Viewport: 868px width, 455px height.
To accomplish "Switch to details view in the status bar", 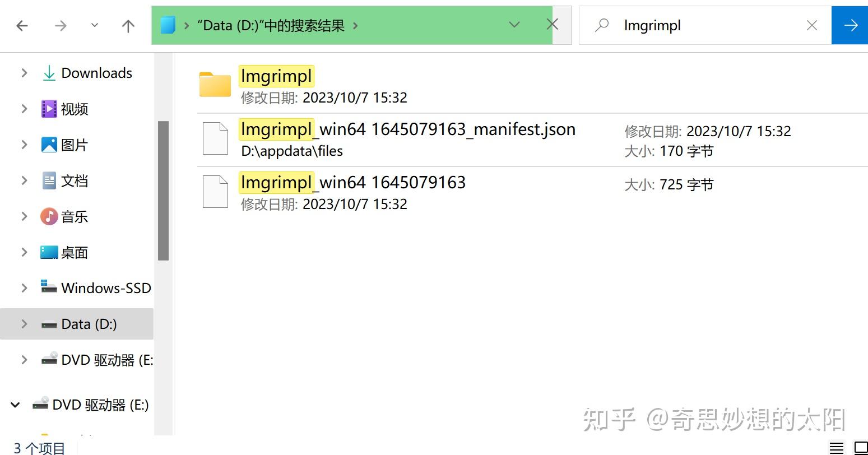I will click(838, 447).
